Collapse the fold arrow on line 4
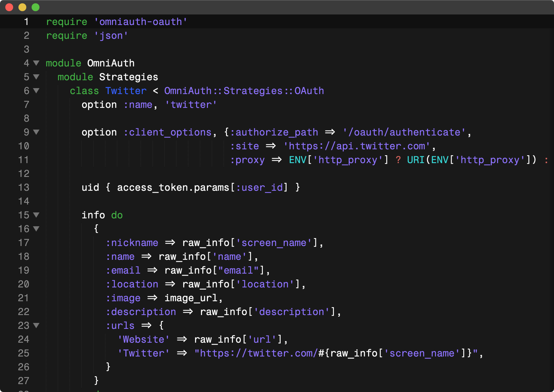554x392 pixels. tap(36, 63)
